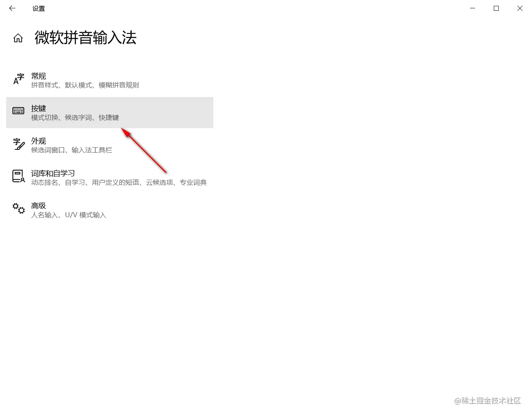Screen dimensions: 532x416
Task: Open the 外观 settings entry
Action: (110, 145)
